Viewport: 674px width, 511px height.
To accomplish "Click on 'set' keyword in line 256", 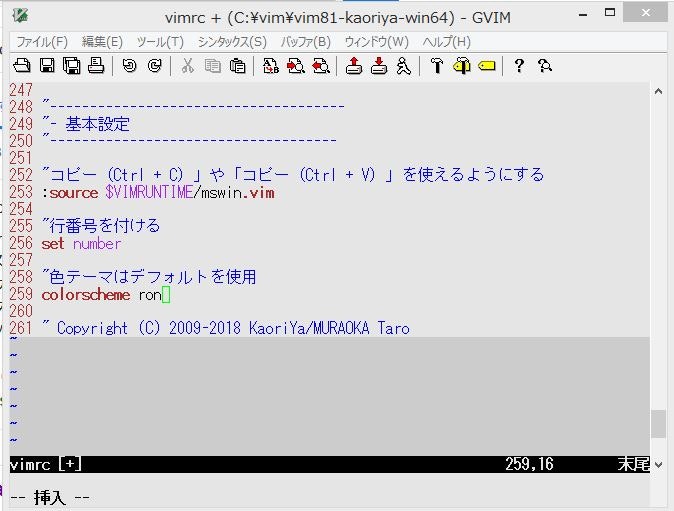I will tap(53, 244).
